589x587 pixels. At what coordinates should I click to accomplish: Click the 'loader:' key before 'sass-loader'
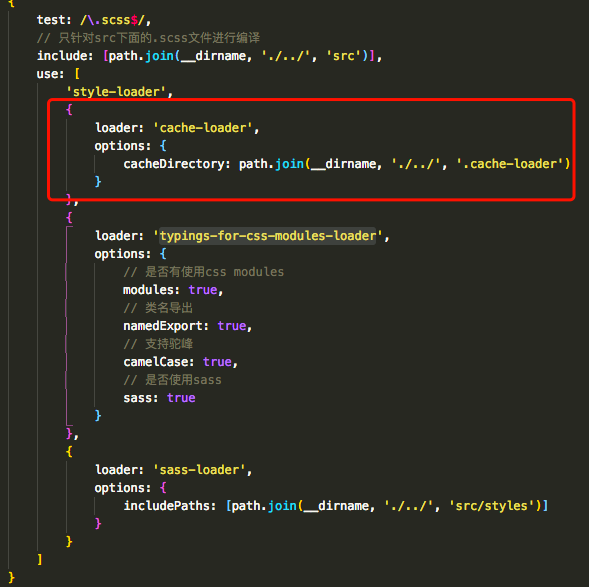click(x=119, y=470)
